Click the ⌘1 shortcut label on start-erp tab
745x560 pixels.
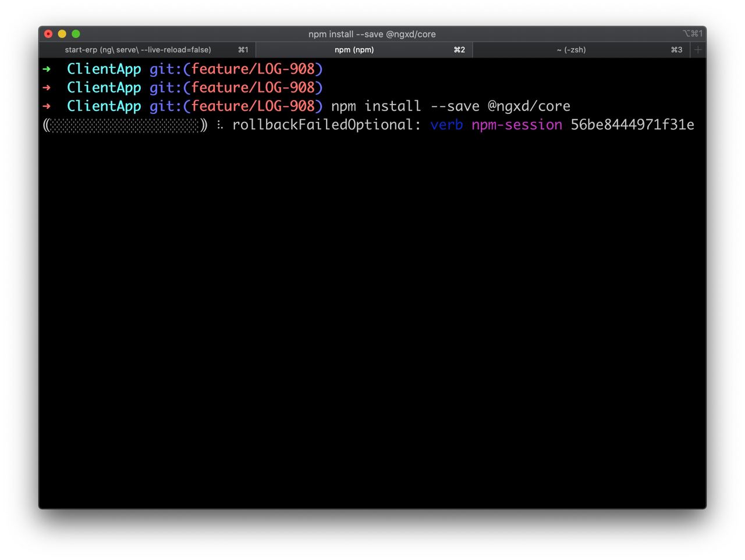click(x=243, y=50)
